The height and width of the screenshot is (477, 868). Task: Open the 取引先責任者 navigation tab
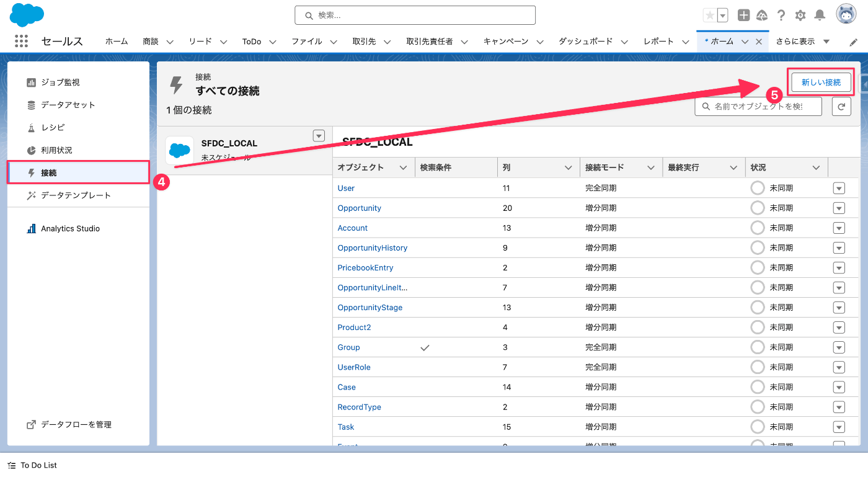pyautogui.click(x=430, y=42)
